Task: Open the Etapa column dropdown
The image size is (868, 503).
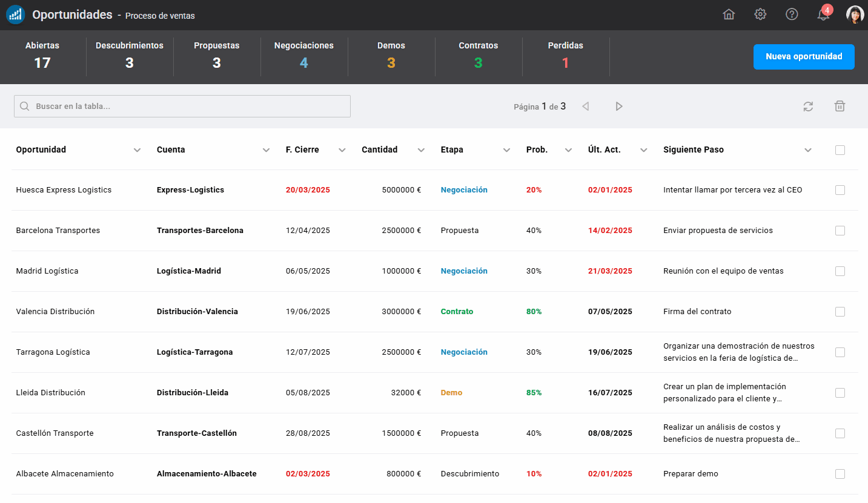Action: click(507, 150)
